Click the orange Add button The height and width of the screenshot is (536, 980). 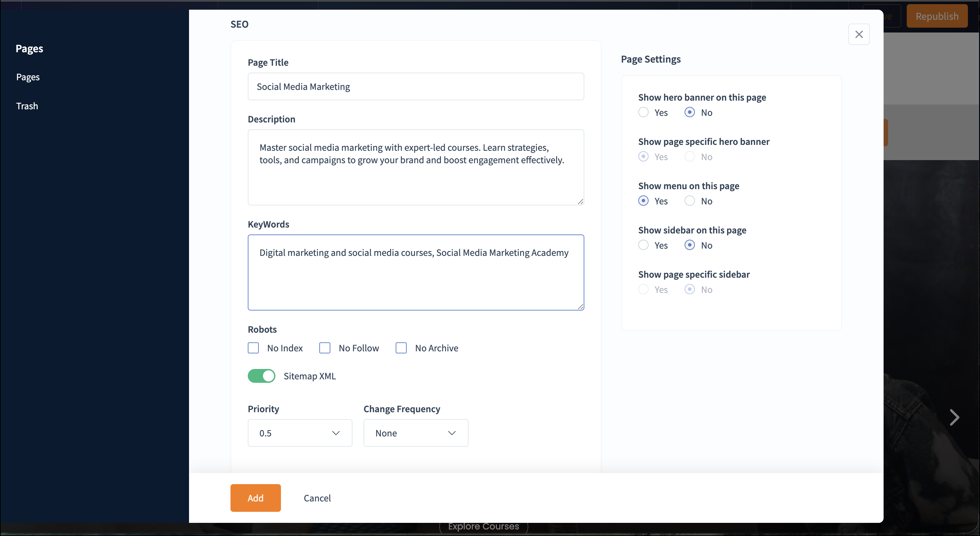pos(255,498)
